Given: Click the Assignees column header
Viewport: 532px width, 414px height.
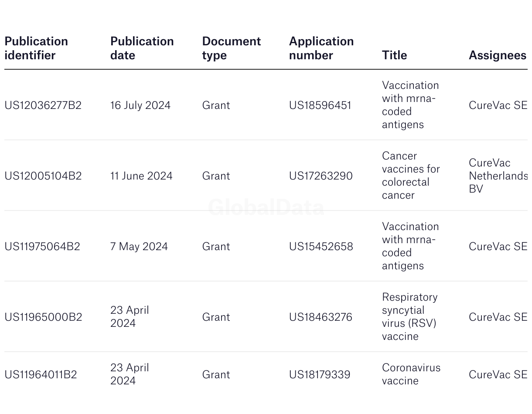Looking at the screenshot, I should (497, 55).
